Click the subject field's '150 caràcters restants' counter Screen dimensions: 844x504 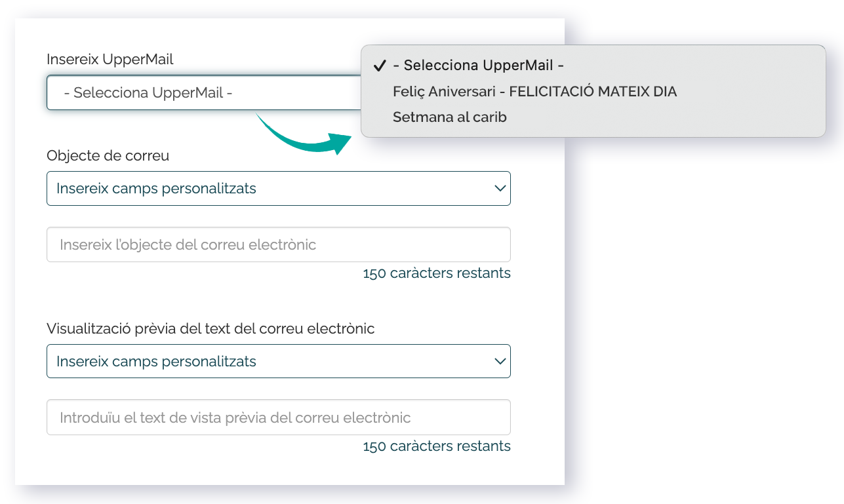tap(437, 273)
